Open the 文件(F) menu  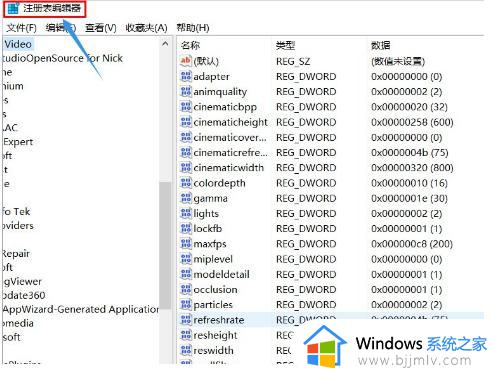click(21, 28)
